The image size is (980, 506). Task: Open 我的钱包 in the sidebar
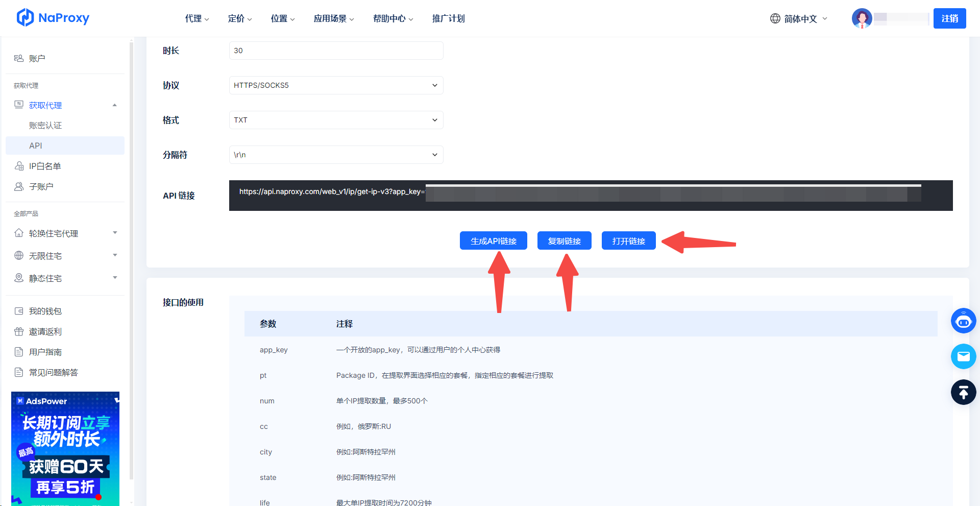(45, 311)
